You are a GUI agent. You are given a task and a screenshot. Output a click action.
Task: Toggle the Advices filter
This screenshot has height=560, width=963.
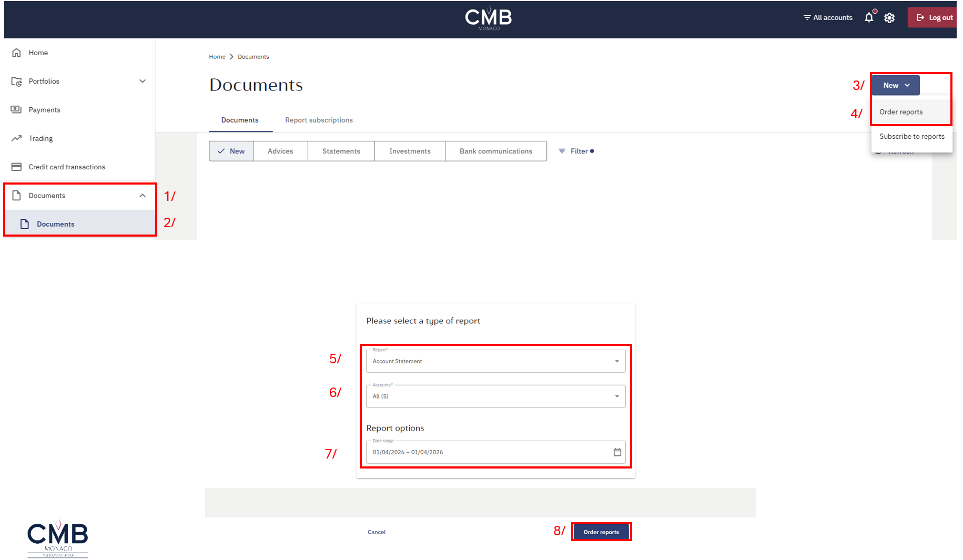click(280, 151)
